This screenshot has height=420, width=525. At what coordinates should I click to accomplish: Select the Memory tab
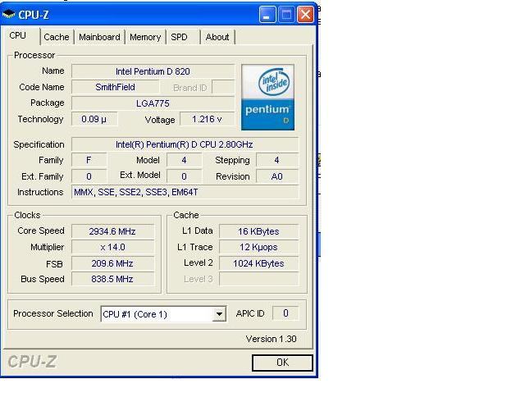[145, 37]
